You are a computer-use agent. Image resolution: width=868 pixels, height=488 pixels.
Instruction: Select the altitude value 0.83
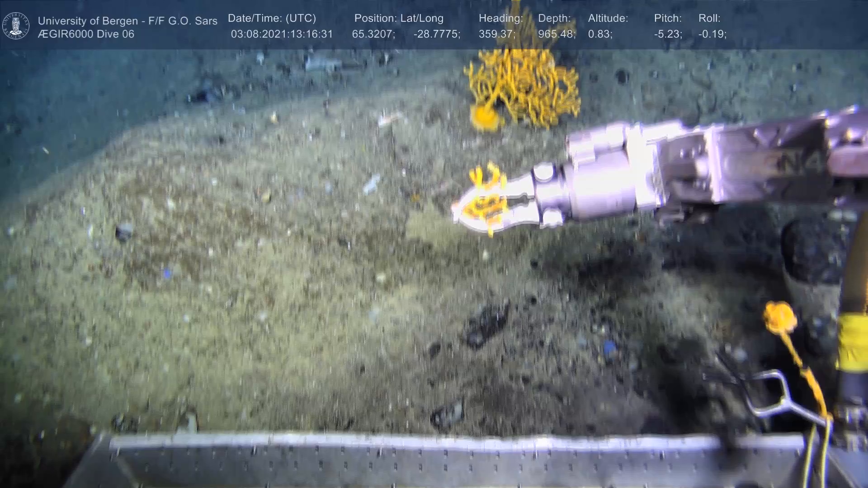tap(600, 34)
